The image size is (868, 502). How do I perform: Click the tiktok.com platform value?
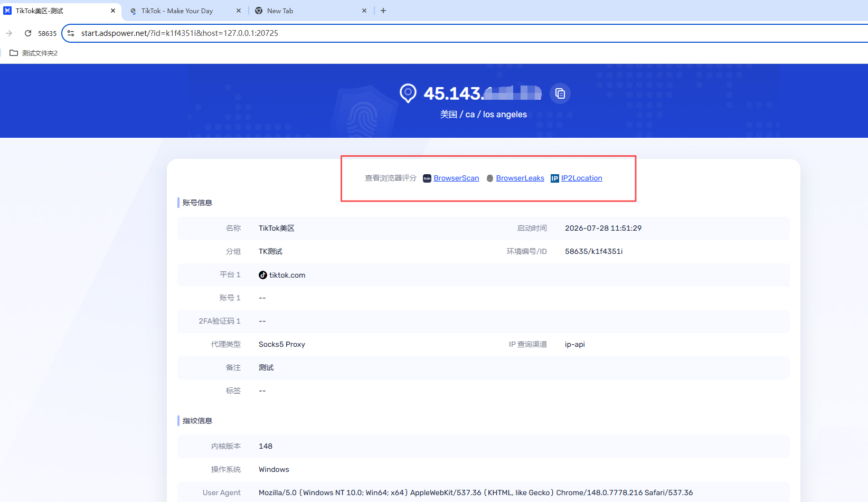287,275
